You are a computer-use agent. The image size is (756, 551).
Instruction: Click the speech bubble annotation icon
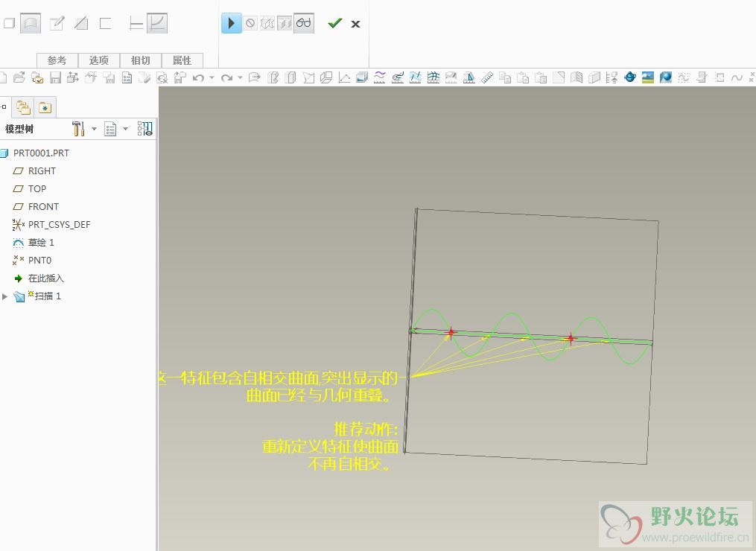(x=255, y=77)
